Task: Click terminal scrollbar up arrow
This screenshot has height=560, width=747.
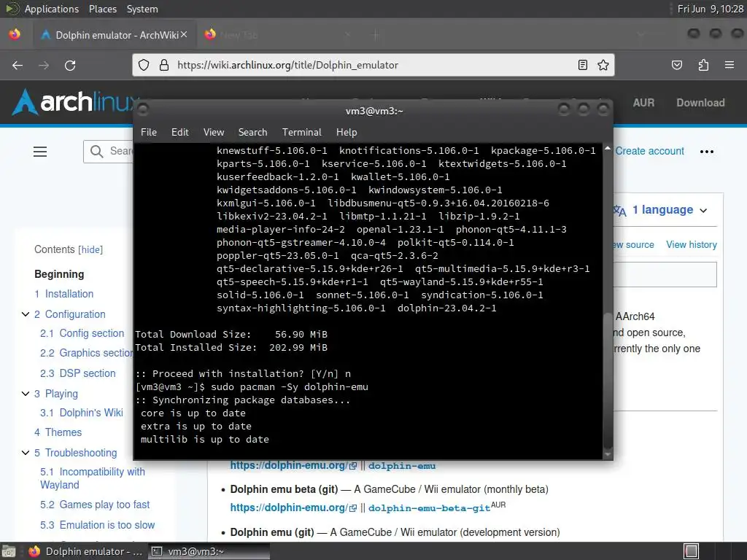Action: [x=608, y=148]
